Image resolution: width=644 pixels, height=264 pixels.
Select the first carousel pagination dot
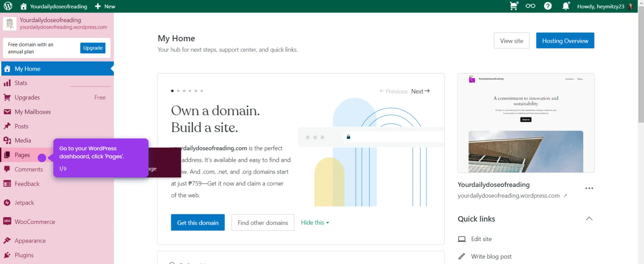pyautogui.click(x=173, y=91)
